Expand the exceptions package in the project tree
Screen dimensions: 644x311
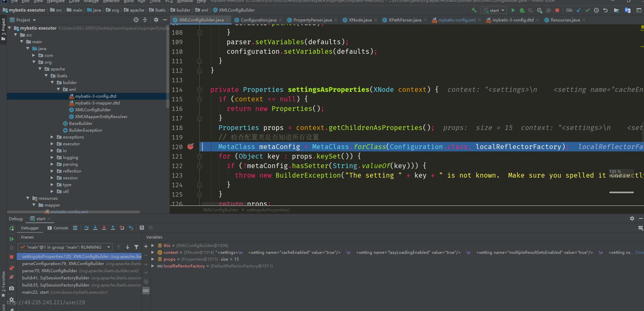point(52,137)
